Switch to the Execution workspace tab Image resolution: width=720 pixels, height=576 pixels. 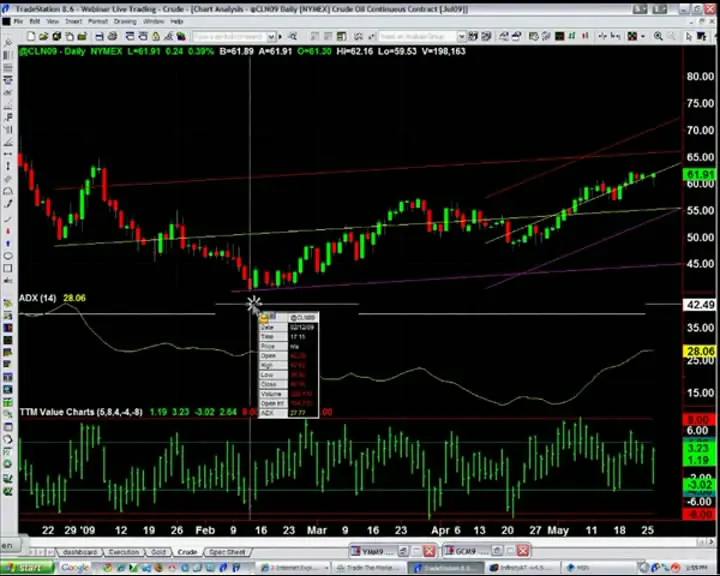pyautogui.click(x=124, y=552)
